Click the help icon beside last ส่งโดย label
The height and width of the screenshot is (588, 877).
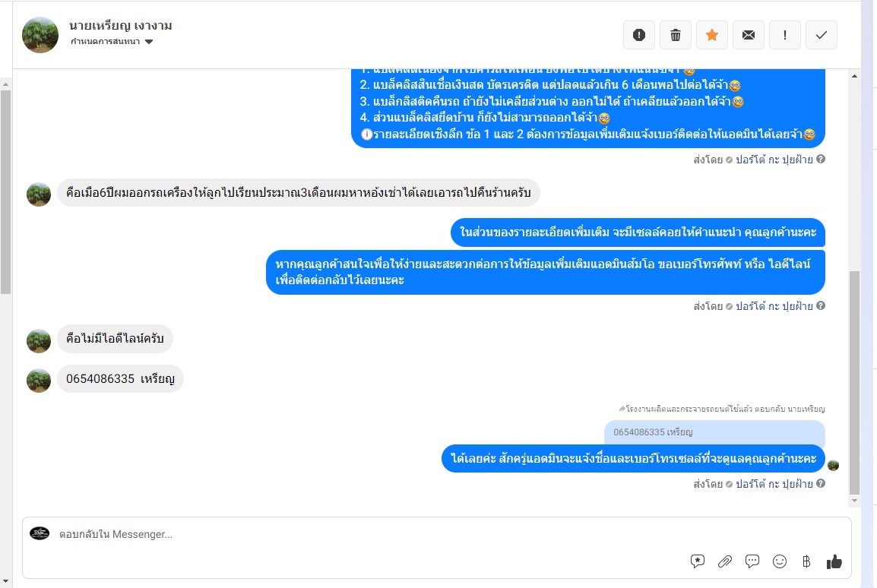(821, 483)
